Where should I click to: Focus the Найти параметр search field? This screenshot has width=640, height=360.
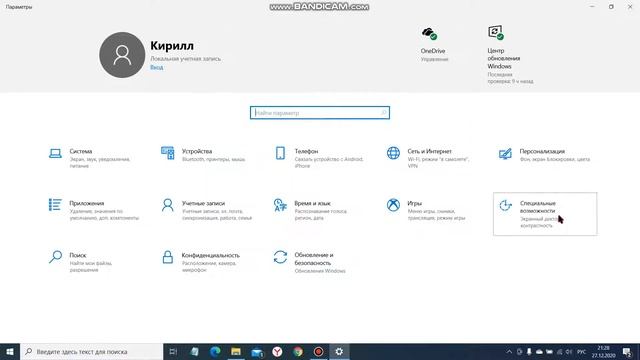[x=320, y=113]
